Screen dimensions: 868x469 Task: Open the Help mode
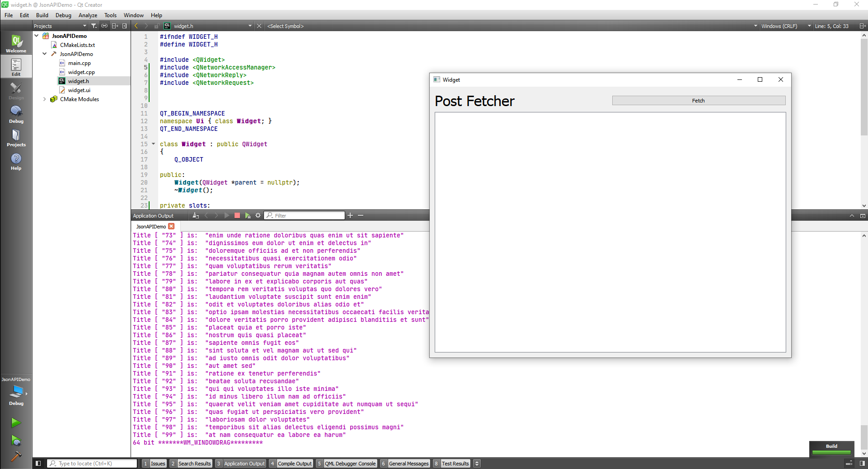[16, 161]
